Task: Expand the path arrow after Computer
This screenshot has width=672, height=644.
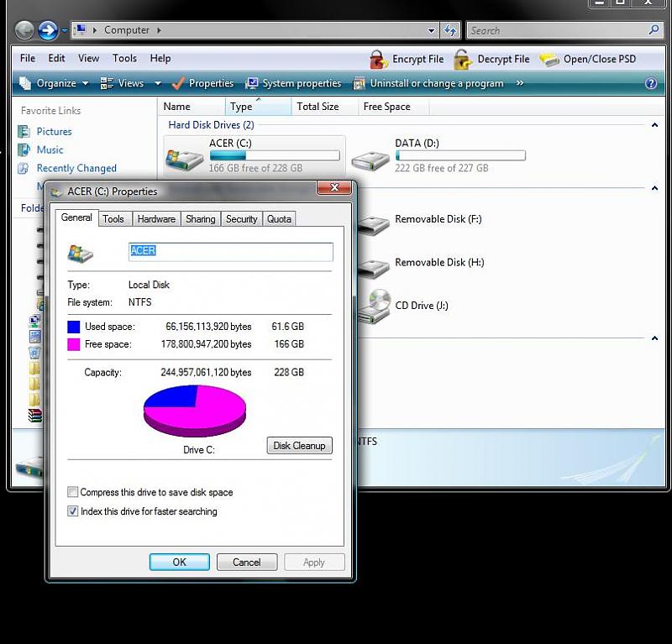Action: 159,30
